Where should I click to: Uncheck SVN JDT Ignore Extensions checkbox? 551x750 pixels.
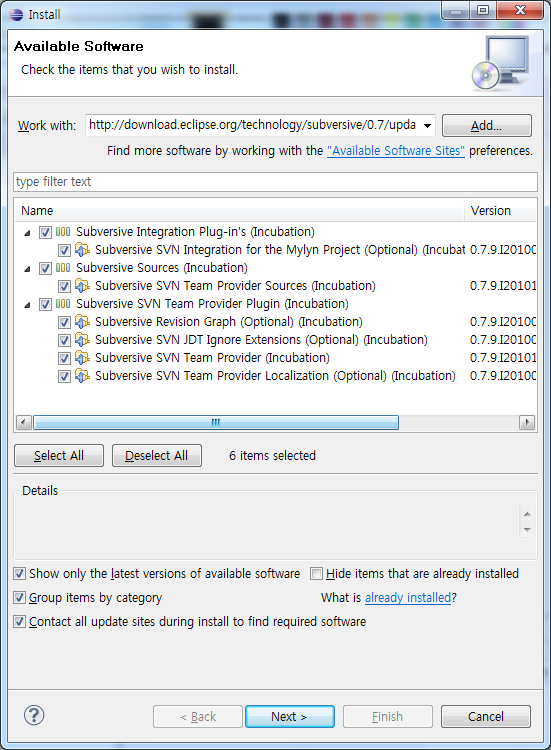coord(64,341)
